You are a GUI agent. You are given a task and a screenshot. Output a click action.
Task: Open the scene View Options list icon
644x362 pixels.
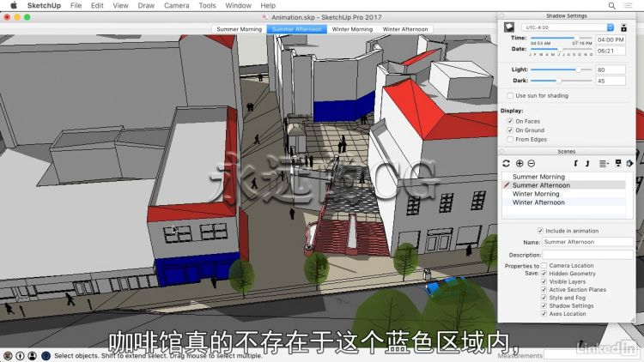(x=604, y=163)
